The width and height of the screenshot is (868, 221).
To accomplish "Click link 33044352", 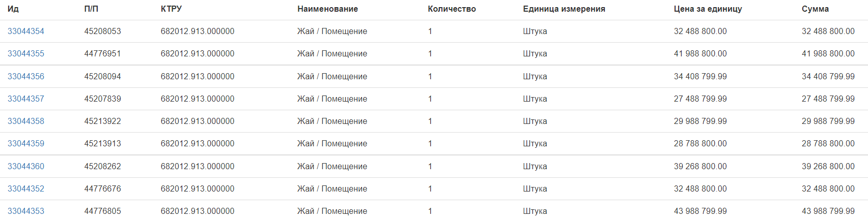I will tap(26, 189).
